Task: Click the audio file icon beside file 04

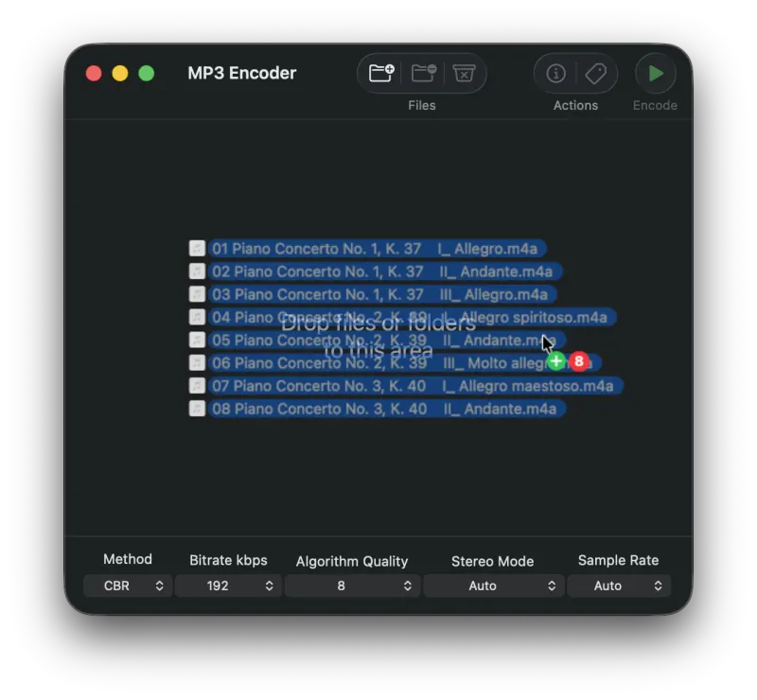Action: pos(197,317)
